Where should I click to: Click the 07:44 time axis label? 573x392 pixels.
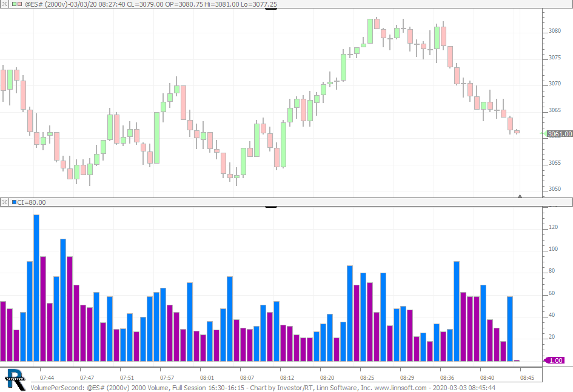47,378
